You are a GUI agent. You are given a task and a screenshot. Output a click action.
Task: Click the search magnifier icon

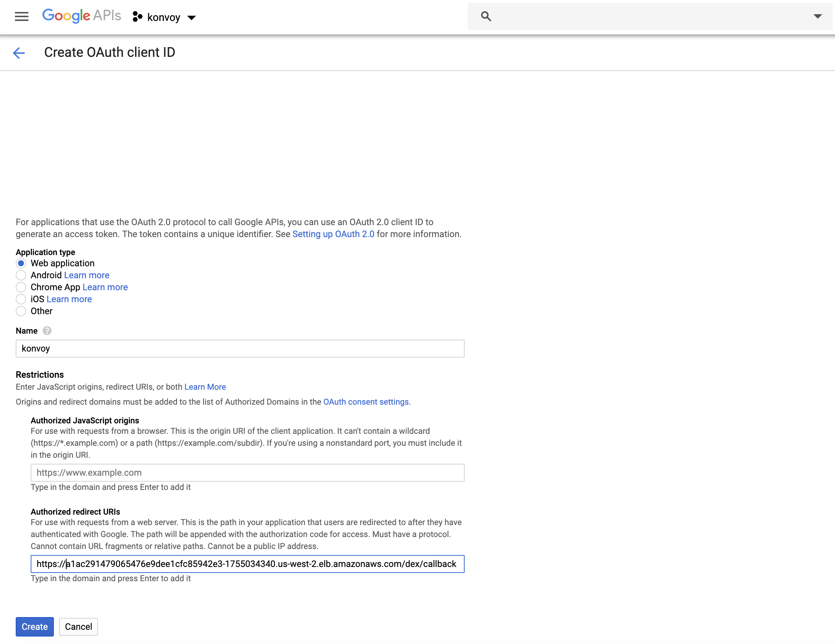(x=486, y=16)
